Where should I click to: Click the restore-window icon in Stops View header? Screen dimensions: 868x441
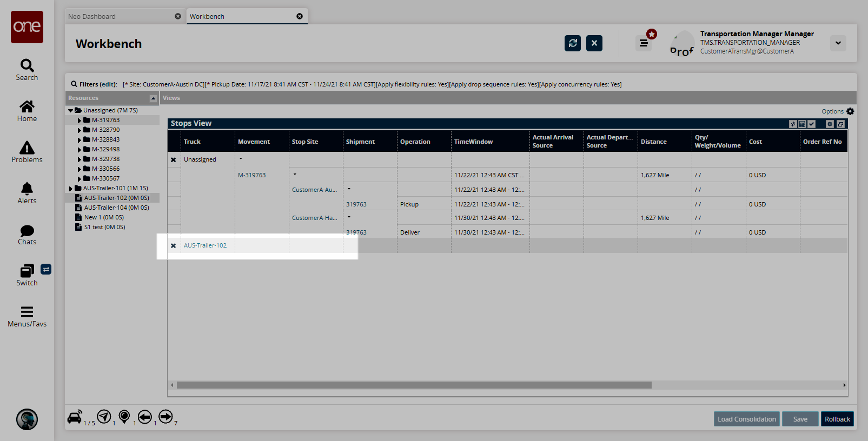pyautogui.click(x=840, y=124)
